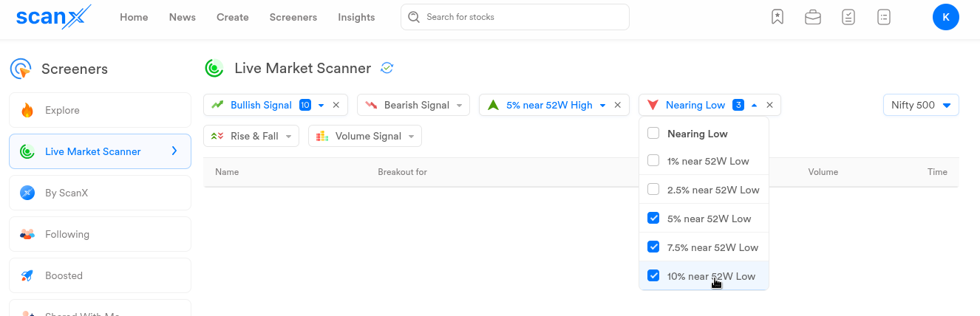This screenshot has height=316, width=980.
Task: Click the verified badge beside Live Market Scanner
Action: tap(387, 69)
